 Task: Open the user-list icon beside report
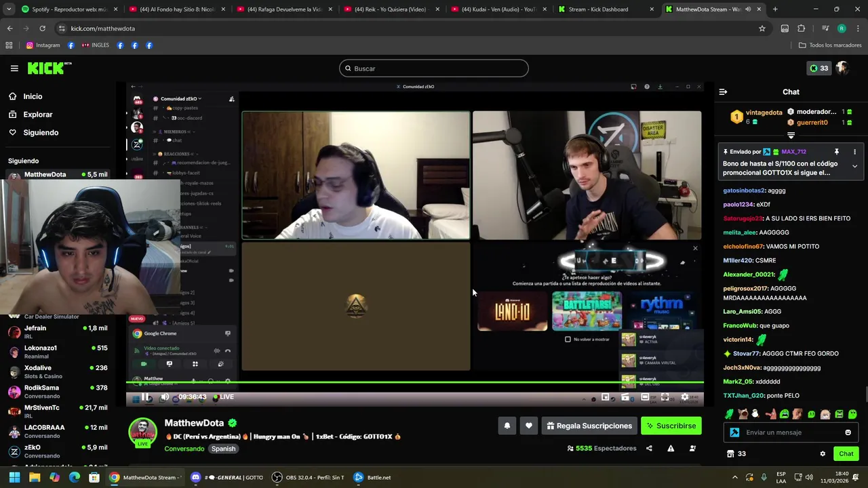[x=692, y=448]
